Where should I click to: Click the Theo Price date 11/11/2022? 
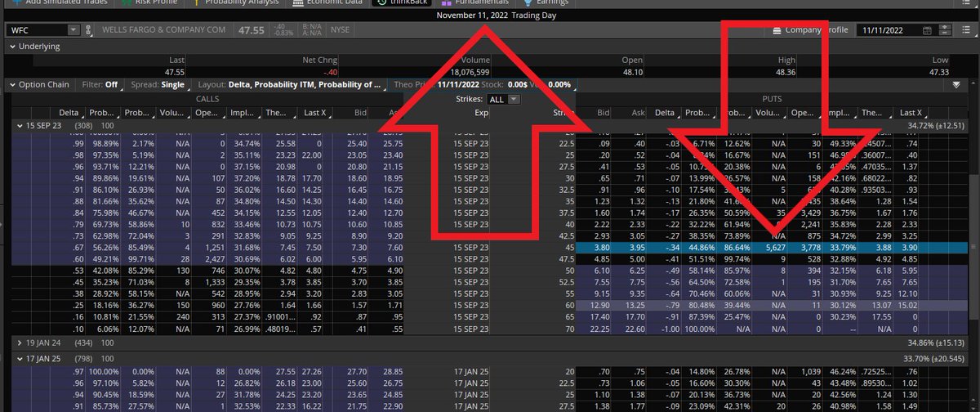click(x=459, y=84)
